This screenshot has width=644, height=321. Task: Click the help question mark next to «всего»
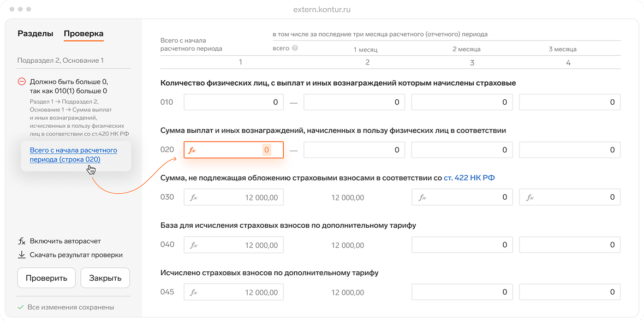(295, 49)
